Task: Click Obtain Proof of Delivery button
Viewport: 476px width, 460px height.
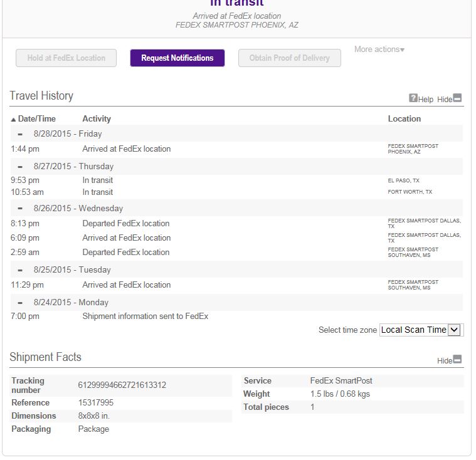Action: [x=289, y=58]
